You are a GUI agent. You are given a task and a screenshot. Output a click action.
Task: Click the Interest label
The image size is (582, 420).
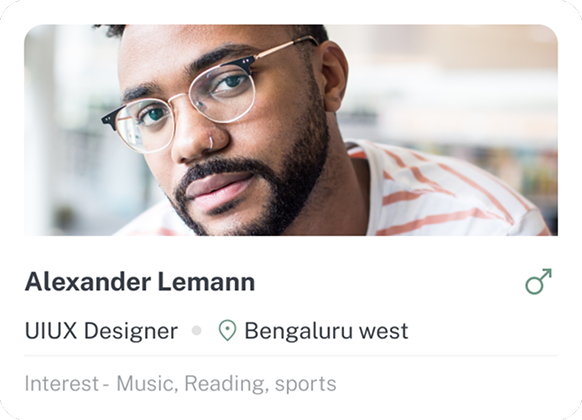(x=62, y=383)
